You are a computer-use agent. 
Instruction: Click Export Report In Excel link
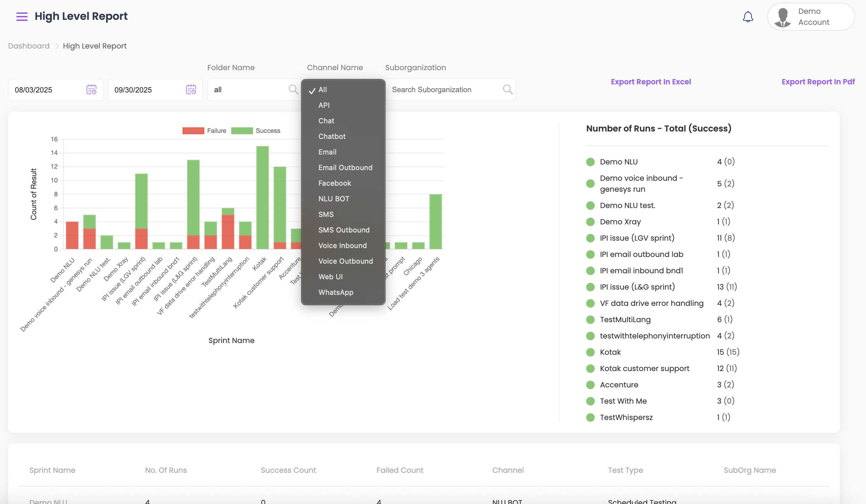(651, 82)
